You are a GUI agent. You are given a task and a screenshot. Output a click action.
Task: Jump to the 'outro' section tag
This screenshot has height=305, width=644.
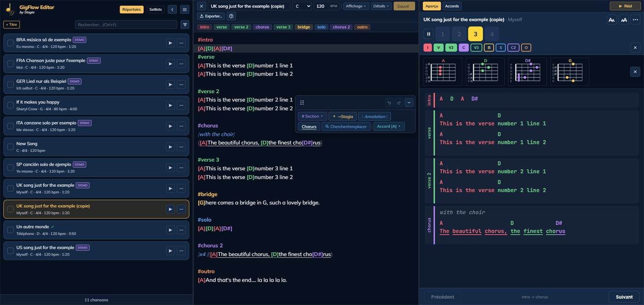(362, 27)
